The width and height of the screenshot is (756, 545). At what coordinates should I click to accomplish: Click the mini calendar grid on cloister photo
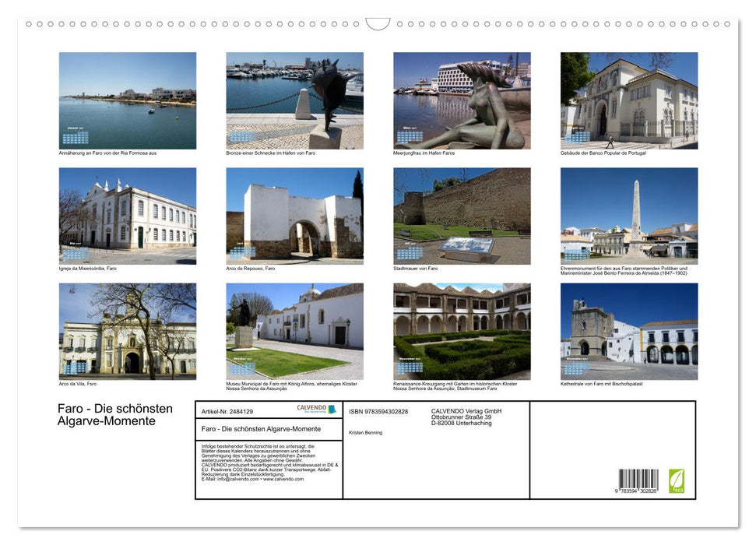(410, 367)
